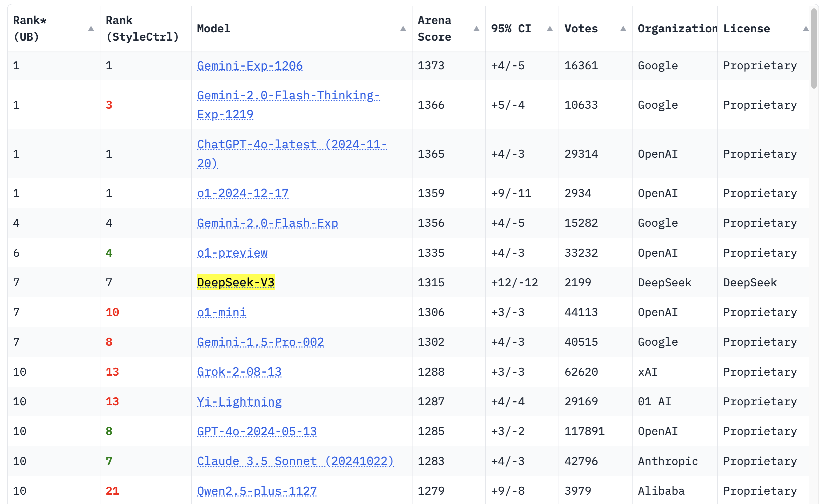Sort by Arena Score arrow icon

click(477, 29)
